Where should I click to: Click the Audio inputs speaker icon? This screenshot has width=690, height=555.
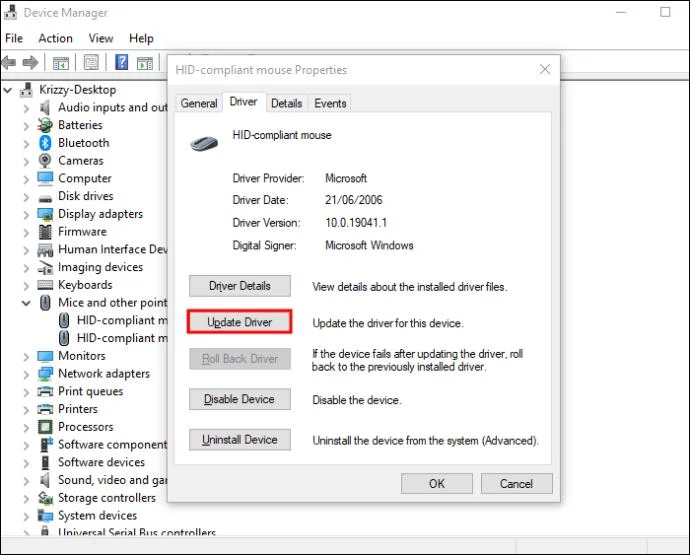pos(45,107)
